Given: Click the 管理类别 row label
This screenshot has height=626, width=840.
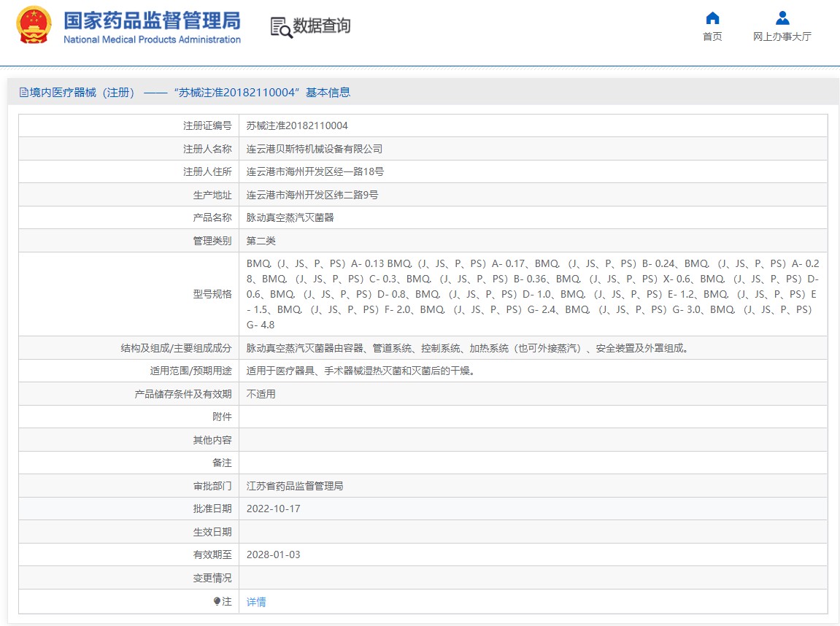Looking at the screenshot, I should pyautogui.click(x=212, y=241).
